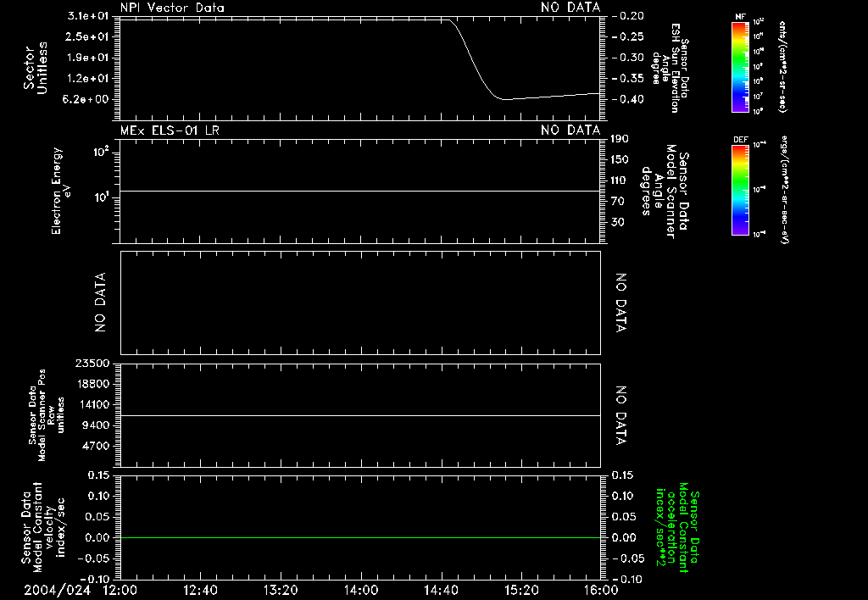
Task: Click the '150' scanner angle tick label
Action: click(620, 160)
